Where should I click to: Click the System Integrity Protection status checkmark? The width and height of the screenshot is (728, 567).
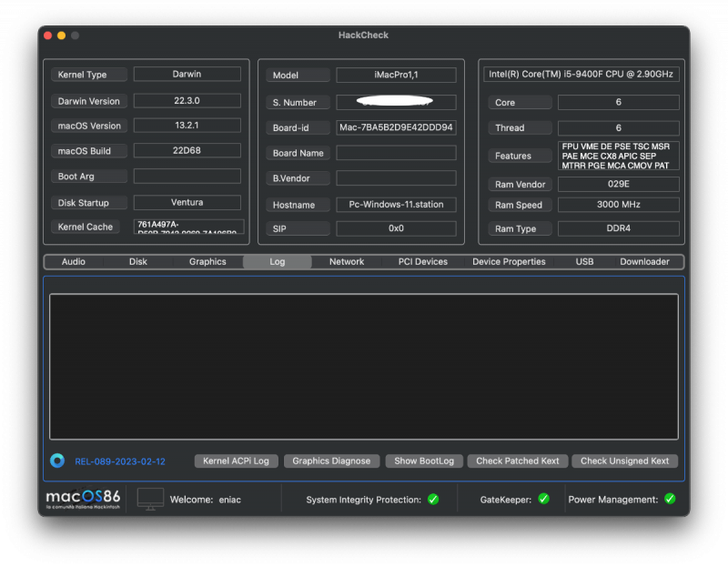tap(434, 499)
